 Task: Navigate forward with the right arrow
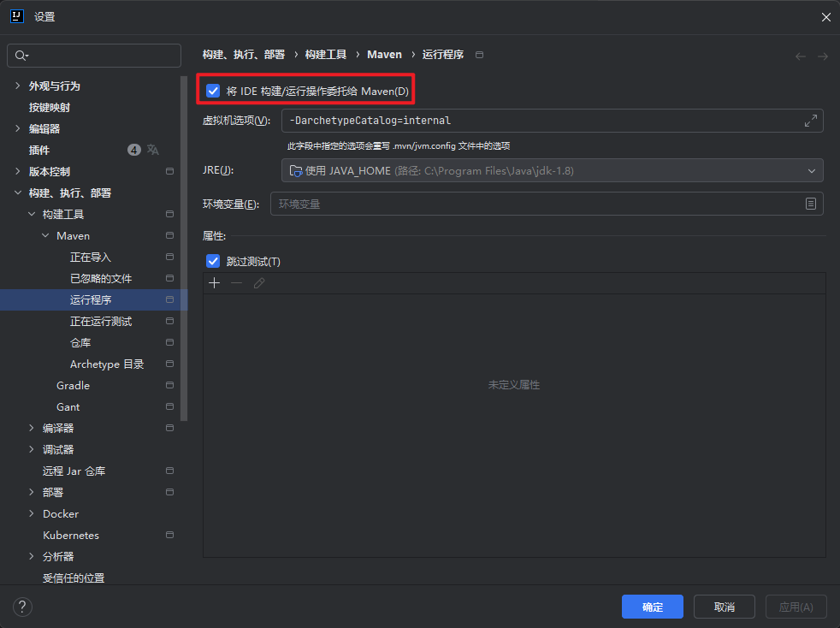tap(823, 56)
